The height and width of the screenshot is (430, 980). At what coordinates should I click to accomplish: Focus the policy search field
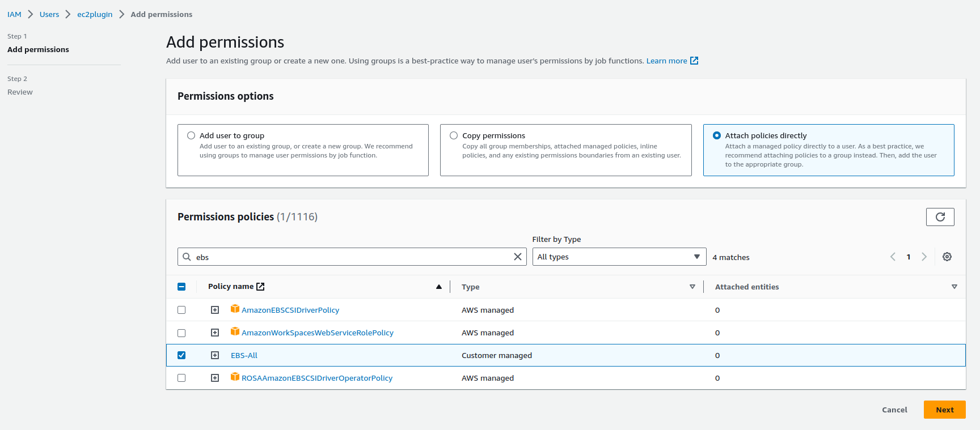point(352,257)
